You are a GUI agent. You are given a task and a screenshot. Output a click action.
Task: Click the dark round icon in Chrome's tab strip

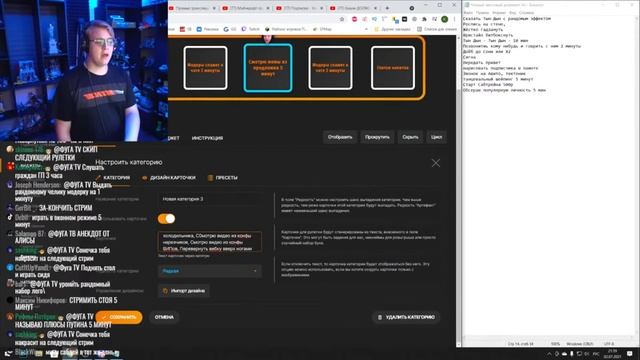pyautogui.click(x=412, y=8)
